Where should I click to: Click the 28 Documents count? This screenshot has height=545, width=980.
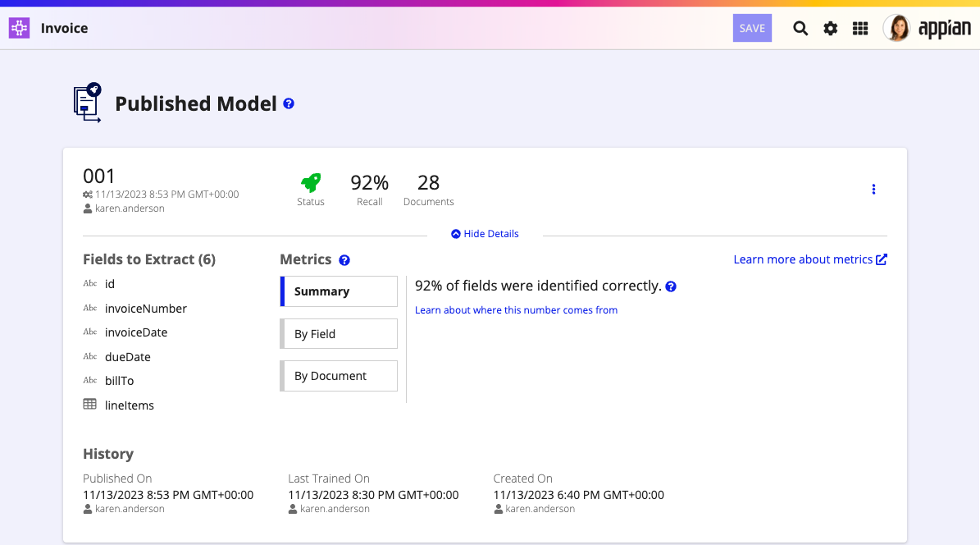(x=429, y=183)
